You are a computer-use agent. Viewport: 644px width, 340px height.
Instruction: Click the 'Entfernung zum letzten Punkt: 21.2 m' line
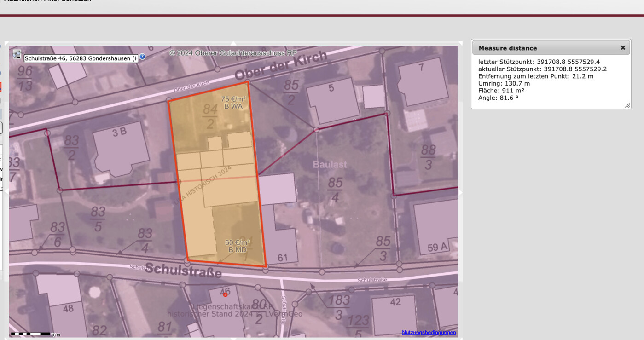pyautogui.click(x=536, y=76)
